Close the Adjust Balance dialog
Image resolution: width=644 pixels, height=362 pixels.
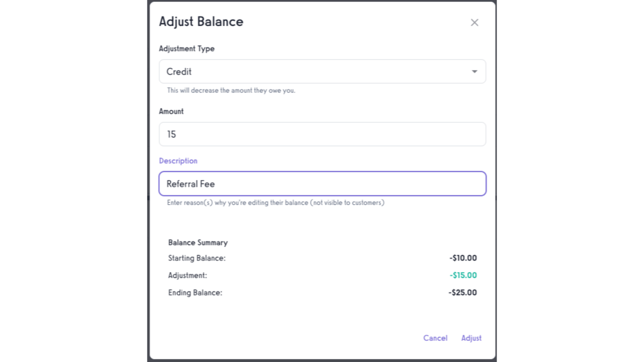coord(474,22)
